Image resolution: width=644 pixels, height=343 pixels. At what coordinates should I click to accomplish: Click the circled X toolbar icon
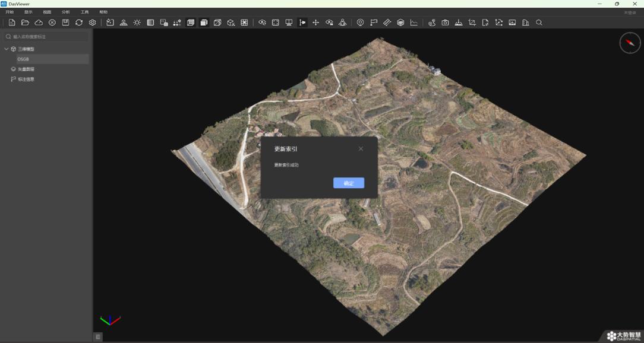(x=52, y=23)
